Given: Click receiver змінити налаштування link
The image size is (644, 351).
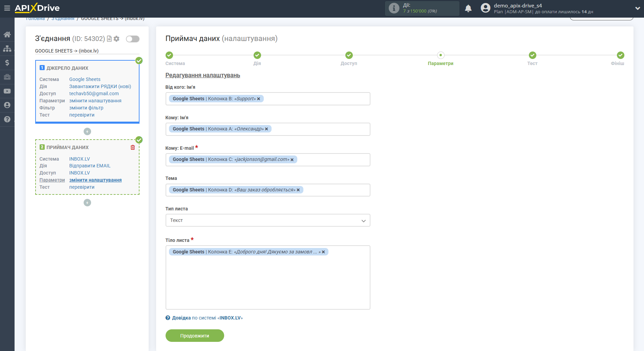Looking at the screenshot, I should 95,180.
